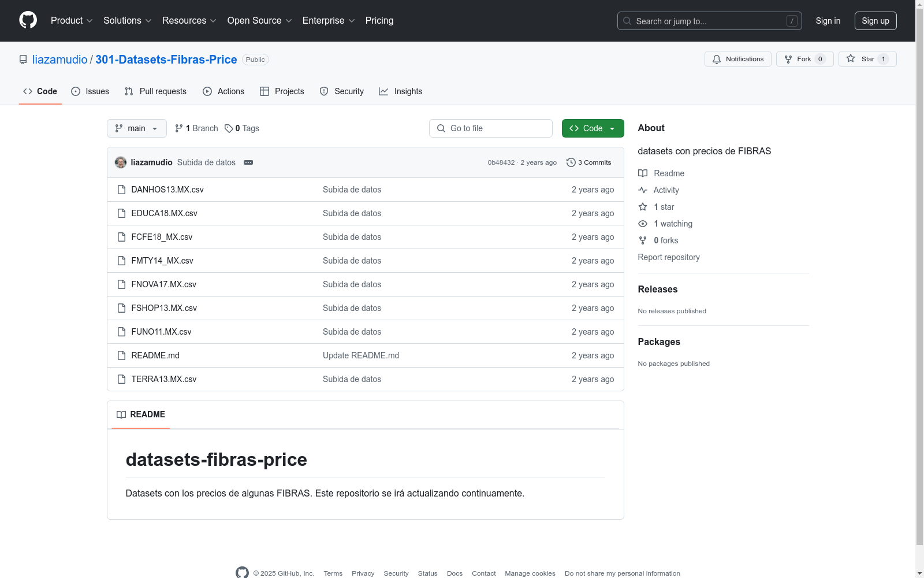Screen dimensions: 924x578
Task: Select the Code tab
Action: [40, 91]
